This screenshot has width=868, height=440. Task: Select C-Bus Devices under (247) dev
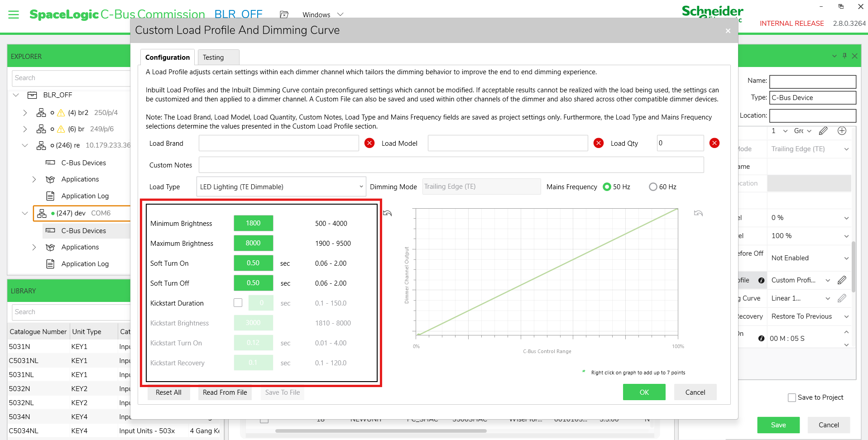(84, 231)
